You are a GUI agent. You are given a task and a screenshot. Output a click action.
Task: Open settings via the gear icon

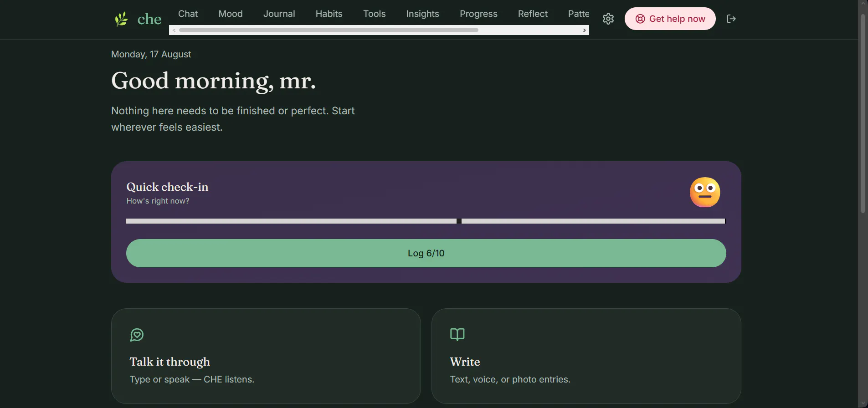click(x=608, y=19)
